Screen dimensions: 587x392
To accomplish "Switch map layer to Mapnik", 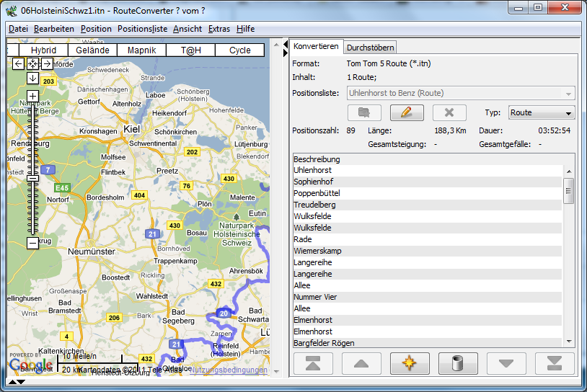I will pyautogui.click(x=141, y=50).
